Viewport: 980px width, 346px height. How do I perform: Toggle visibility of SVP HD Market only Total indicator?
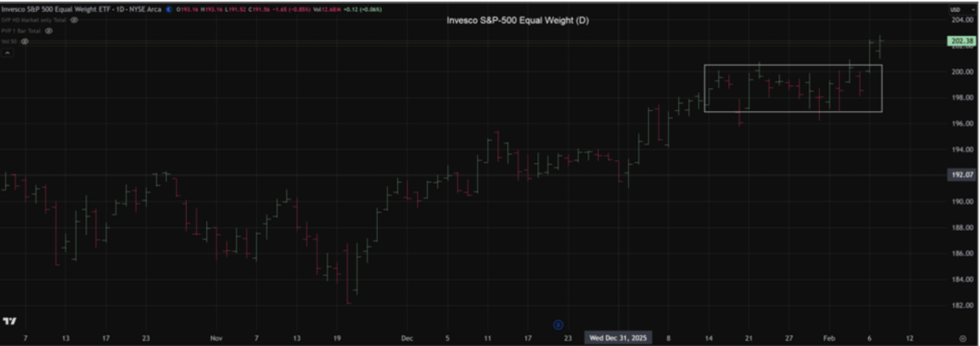(74, 20)
